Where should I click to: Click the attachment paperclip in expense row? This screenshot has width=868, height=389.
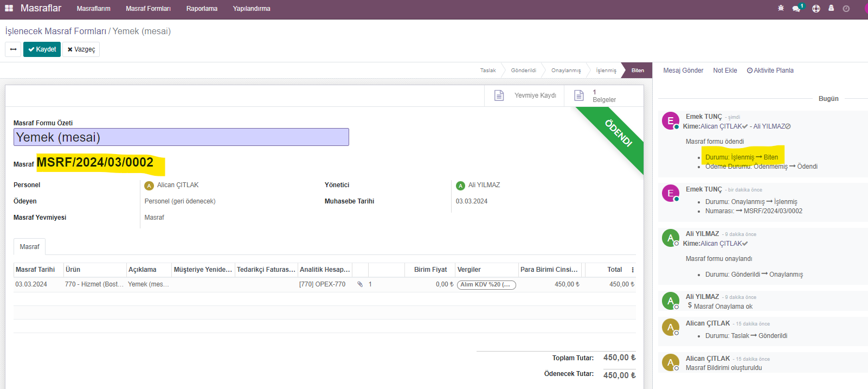[x=360, y=284]
